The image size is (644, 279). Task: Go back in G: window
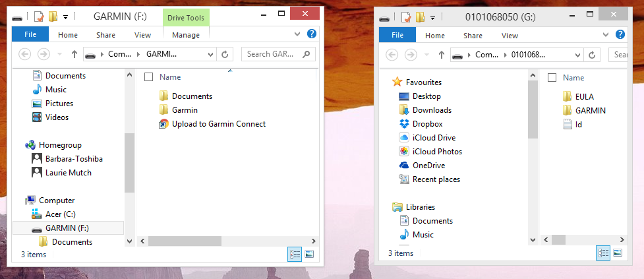coord(392,55)
